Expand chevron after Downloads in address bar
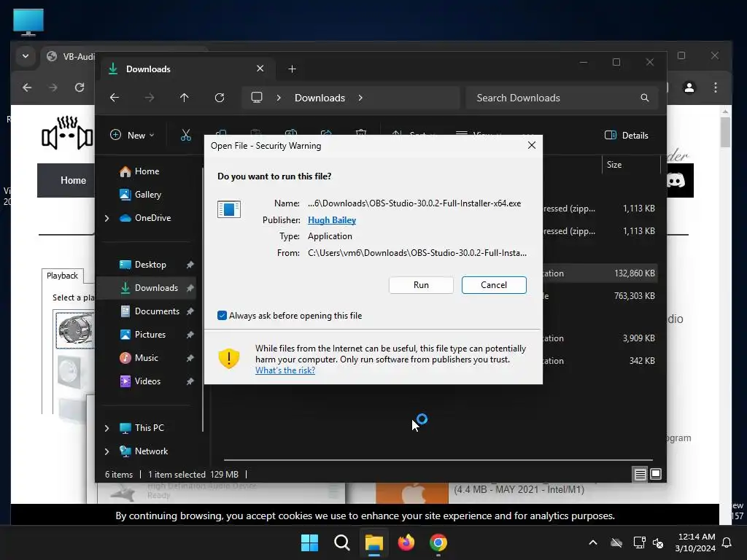The image size is (747, 560). click(x=360, y=98)
